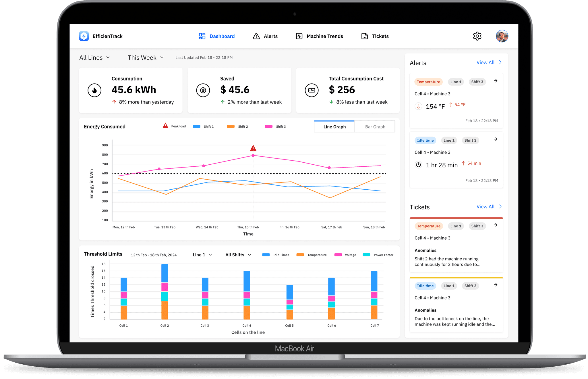This screenshot has height=379, width=588.
Task: Select the Line Graph view toggle
Action: (334, 127)
